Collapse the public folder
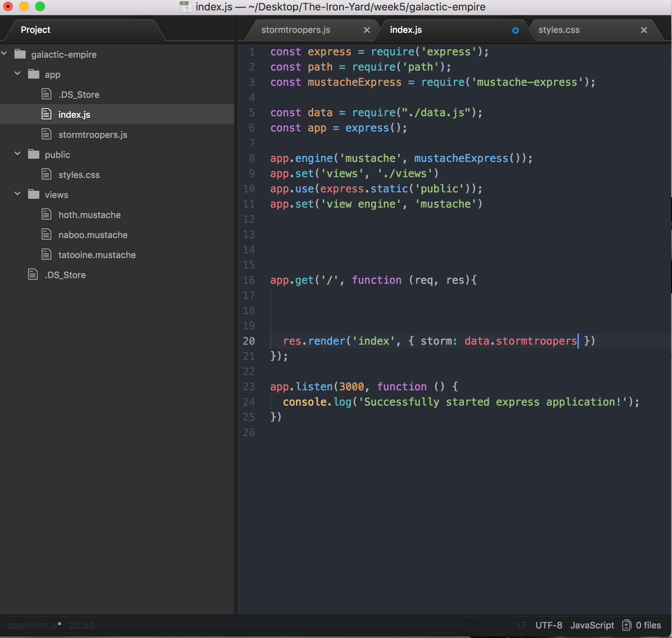This screenshot has width=672, height=638. tap(17, 153)
